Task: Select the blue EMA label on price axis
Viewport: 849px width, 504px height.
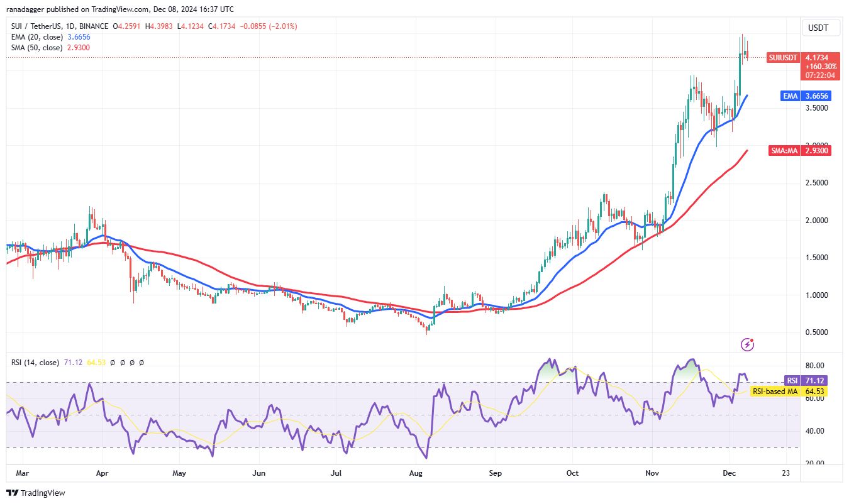Action: [790, 96]
